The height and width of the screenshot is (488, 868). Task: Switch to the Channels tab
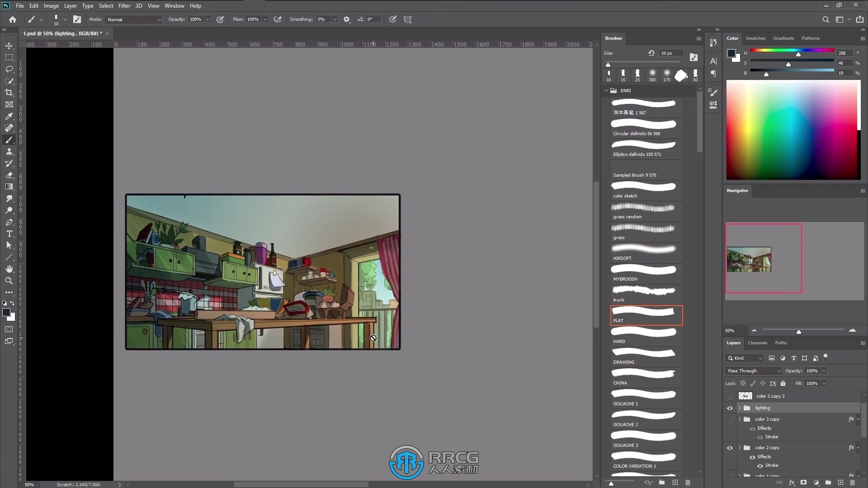point(757,343)
